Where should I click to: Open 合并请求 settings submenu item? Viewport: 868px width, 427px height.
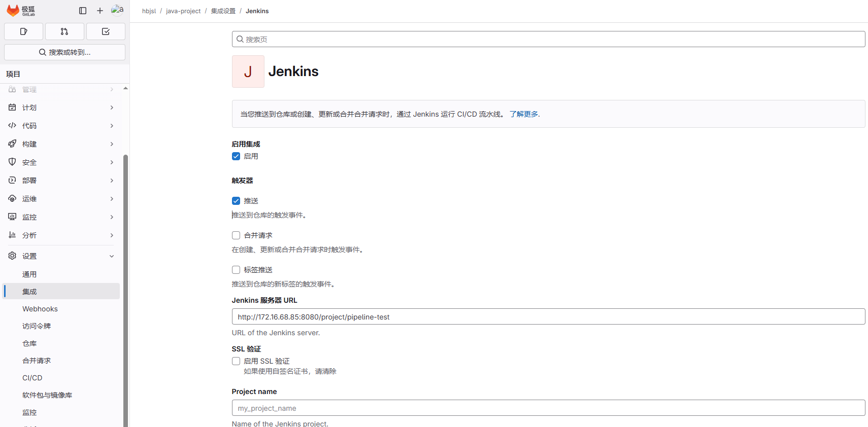[x=61, y=361]
